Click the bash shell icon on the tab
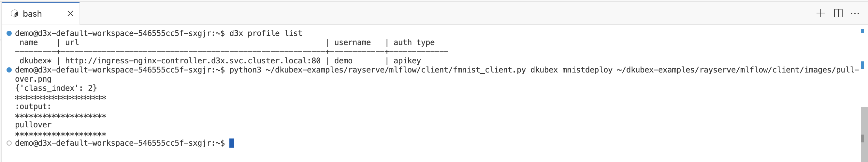 point(14,14)
